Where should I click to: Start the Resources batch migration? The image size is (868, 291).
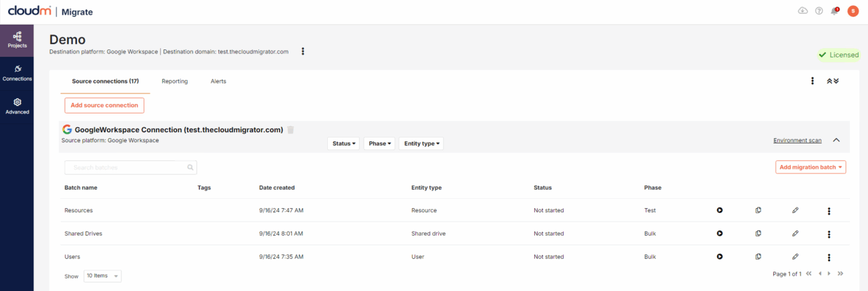pos(720,210)
